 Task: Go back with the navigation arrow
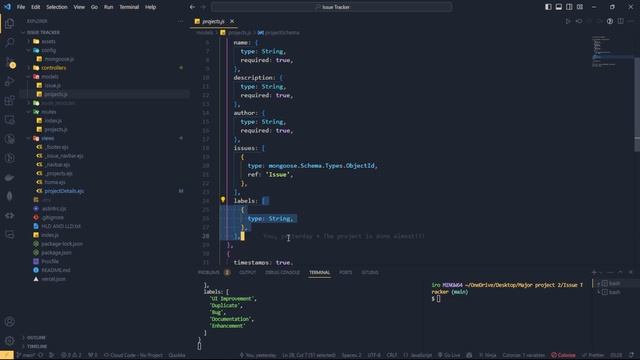click(x=192, y=7)
